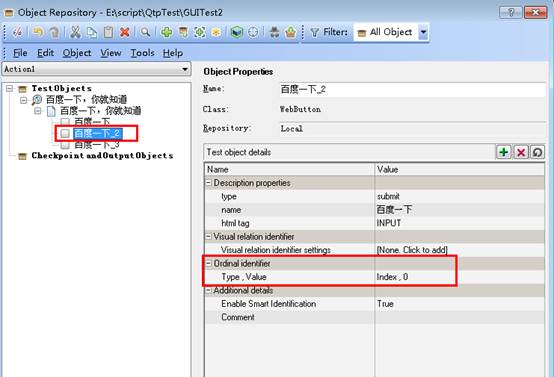
Task: Open the Action1 dropdown list
Action: coord(185,69)
